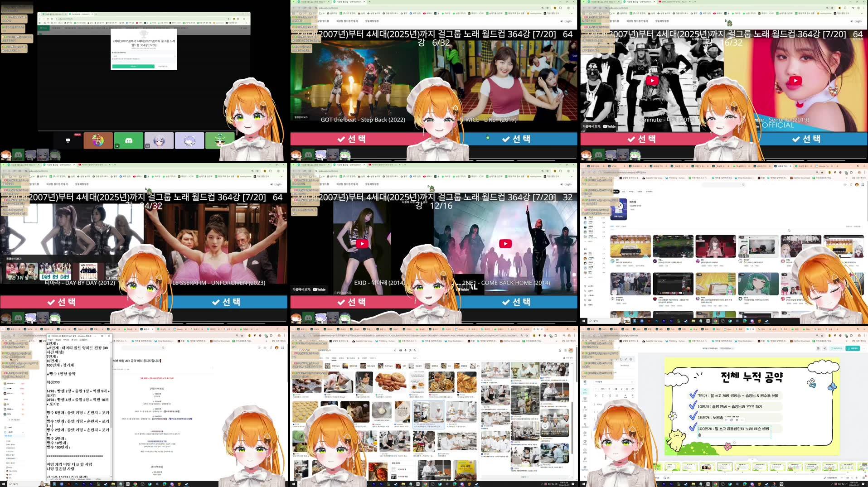The width and height of the screenshot is (868, 487).
Task: Apply underline formatting in the text toolbar
Action: pos(626,389)
